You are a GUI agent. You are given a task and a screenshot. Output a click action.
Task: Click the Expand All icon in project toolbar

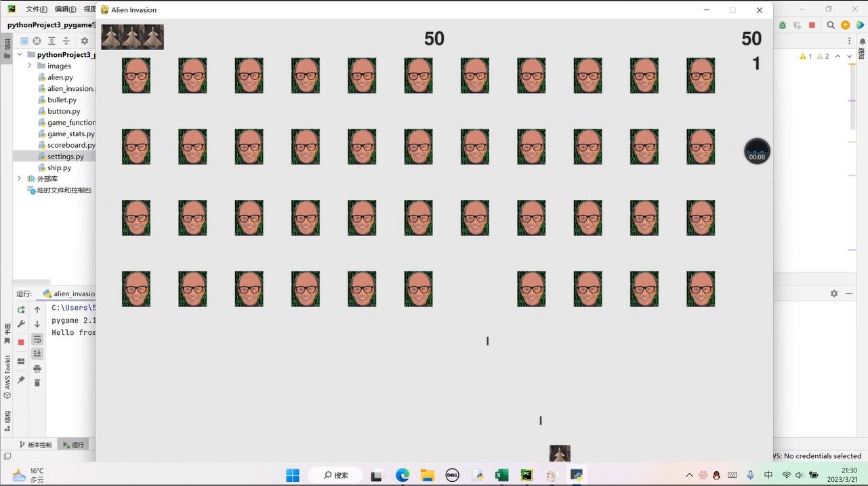tap(51, 41)
